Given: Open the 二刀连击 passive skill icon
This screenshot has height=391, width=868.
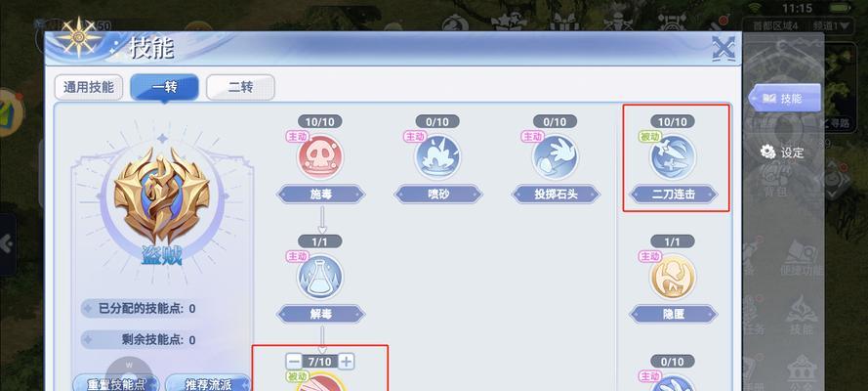Looking at the screenshot, I should click(x=673, y=156).
